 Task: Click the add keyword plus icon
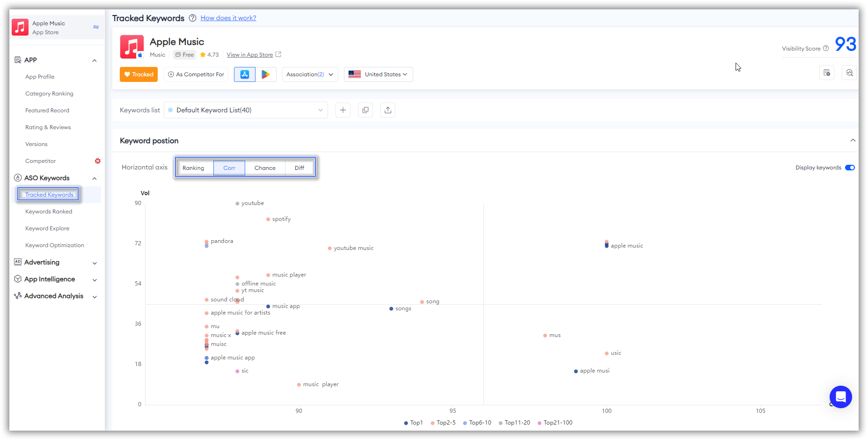point(343,110)
